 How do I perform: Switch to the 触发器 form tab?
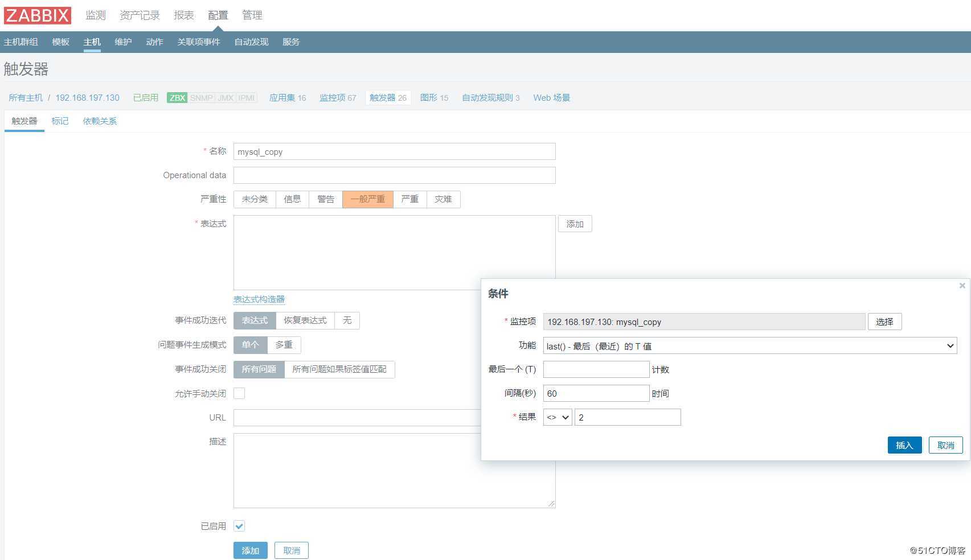pyautogui.click(x=24, y=121)
